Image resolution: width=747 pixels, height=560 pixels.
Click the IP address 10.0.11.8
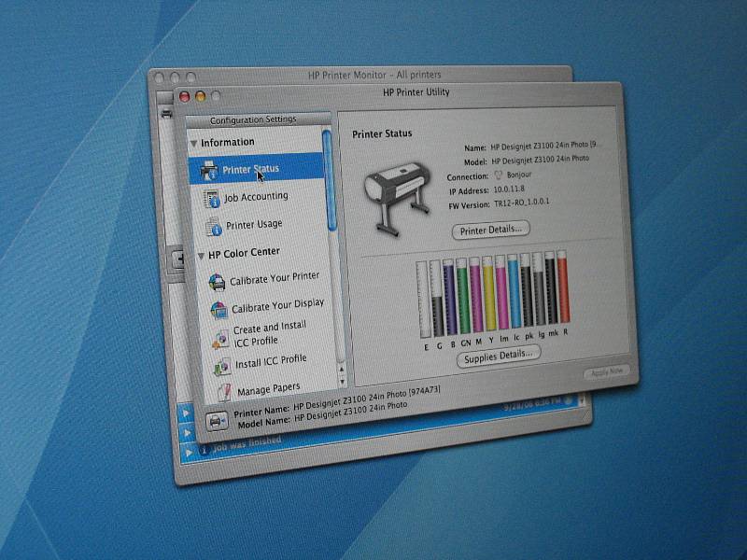(509, 189)
